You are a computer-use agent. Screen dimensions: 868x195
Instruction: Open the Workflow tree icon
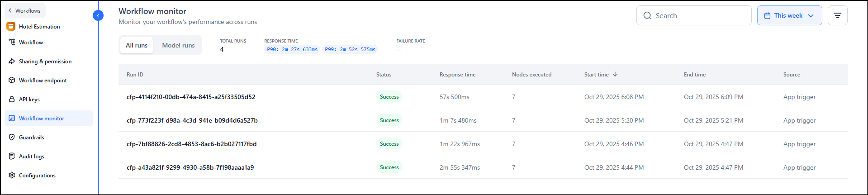(x=12, y=42)
